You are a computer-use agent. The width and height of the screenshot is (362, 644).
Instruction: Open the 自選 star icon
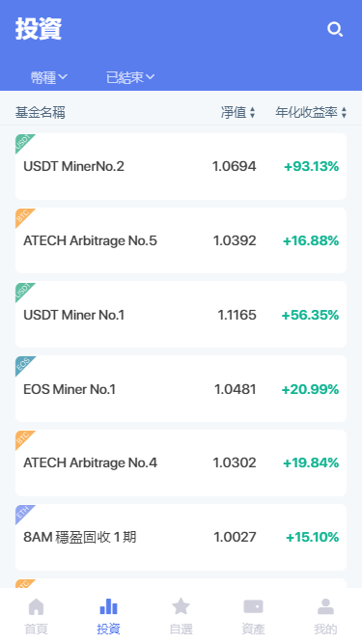(181, 606)
